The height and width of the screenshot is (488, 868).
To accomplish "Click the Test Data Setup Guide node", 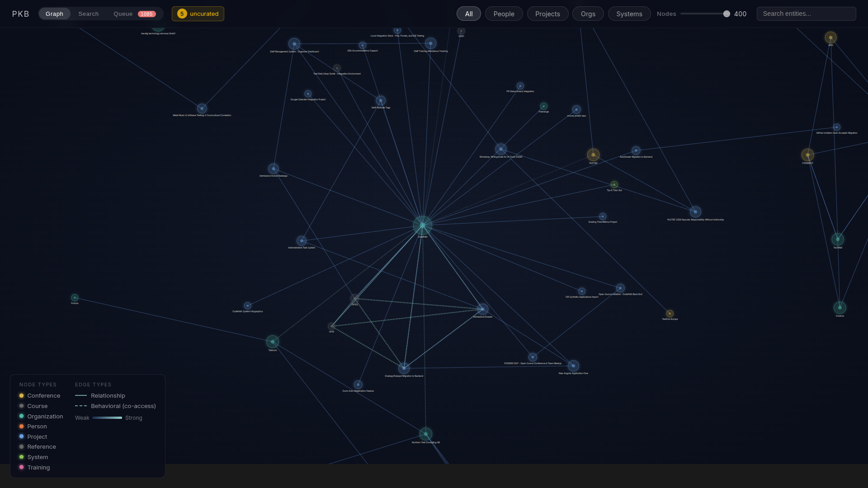I will click(x=337, y=68).
